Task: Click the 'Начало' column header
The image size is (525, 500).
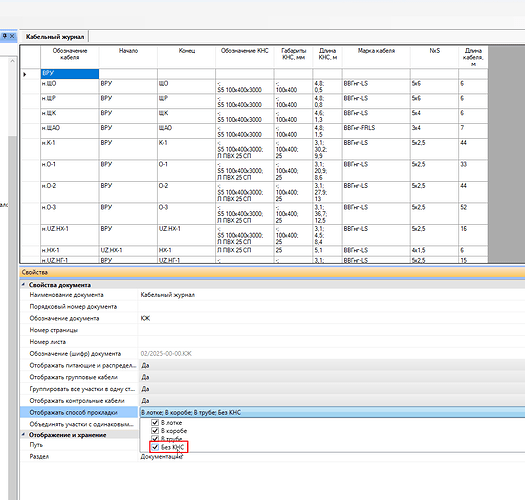Action: click(x=128, y=57)
